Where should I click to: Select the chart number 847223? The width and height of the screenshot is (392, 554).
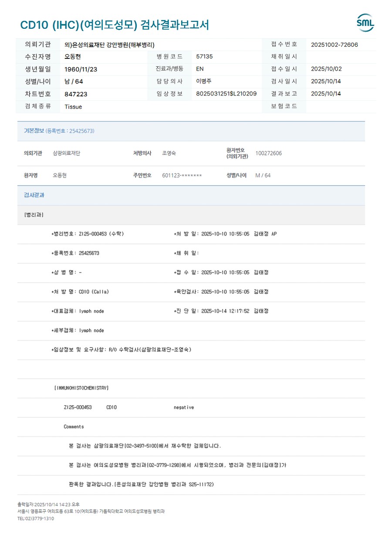coord(76,94)
